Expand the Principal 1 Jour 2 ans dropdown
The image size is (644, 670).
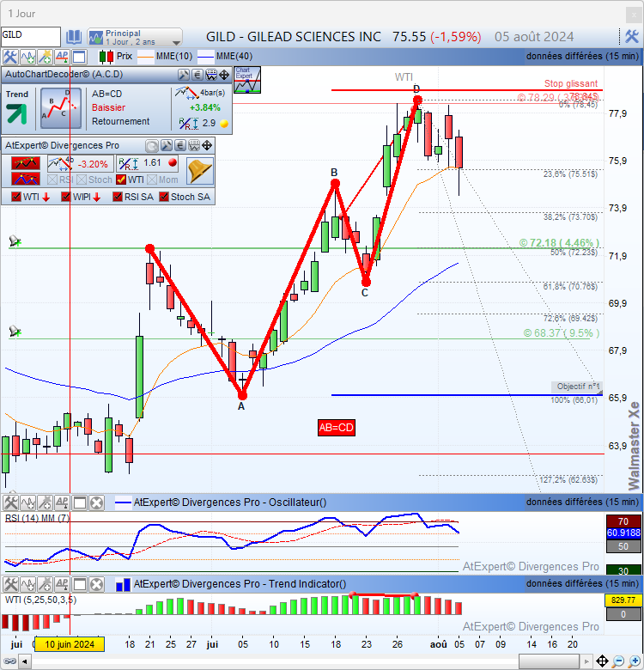135,37
